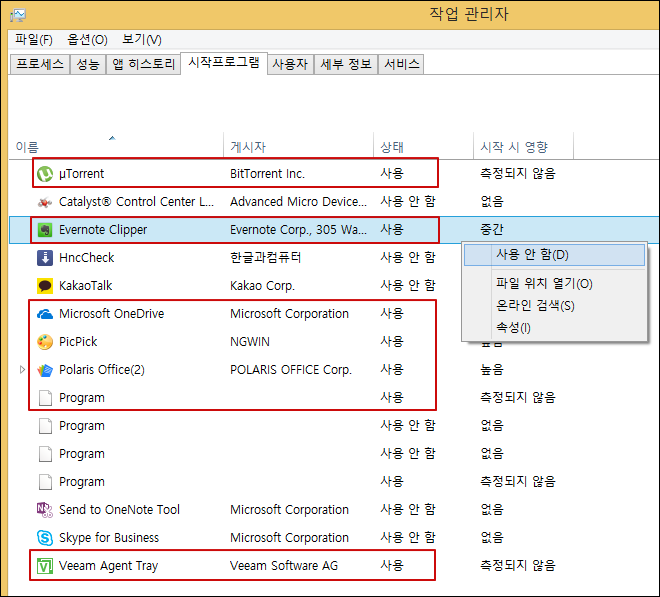Select the µTorrent row name
Image resolution: width=660 pixels, height=597 pixels.
pos(81,173)
